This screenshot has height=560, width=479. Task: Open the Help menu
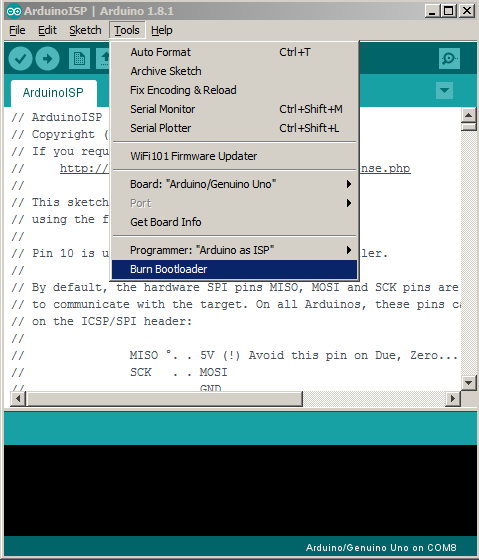[161, 30]
